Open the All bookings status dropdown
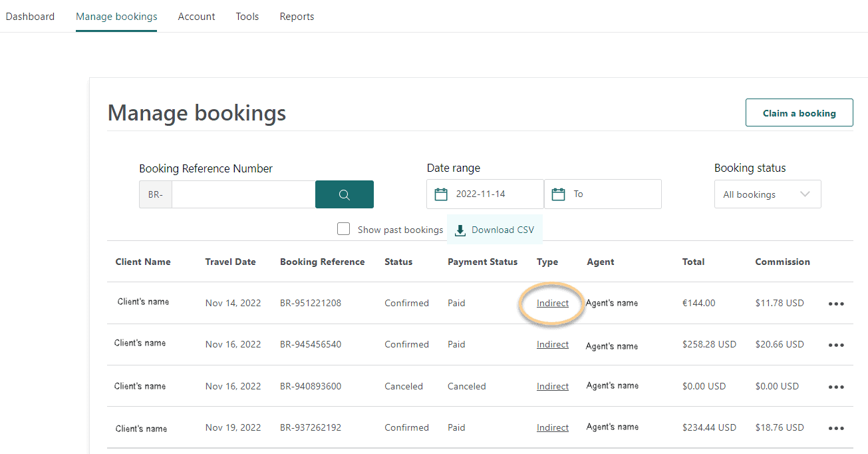The height and width of the screenshot is (454, 868). [767, 194]
